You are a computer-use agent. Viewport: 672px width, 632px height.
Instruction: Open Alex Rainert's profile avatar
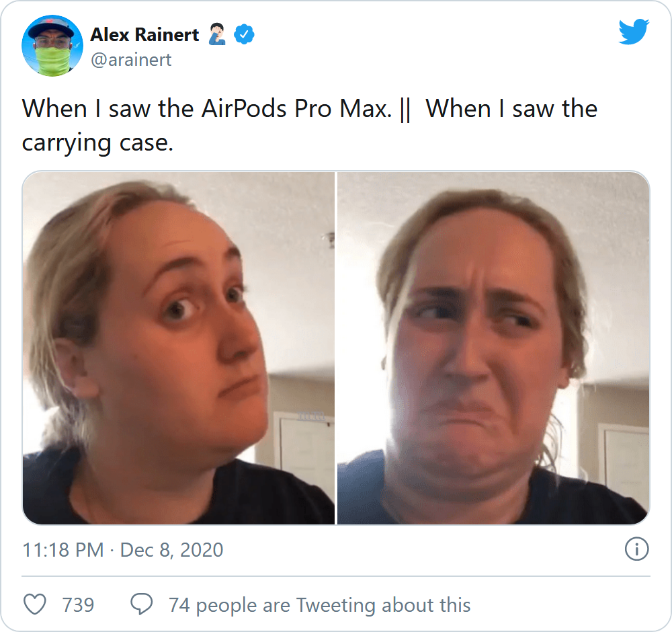[x=52, y=46]
